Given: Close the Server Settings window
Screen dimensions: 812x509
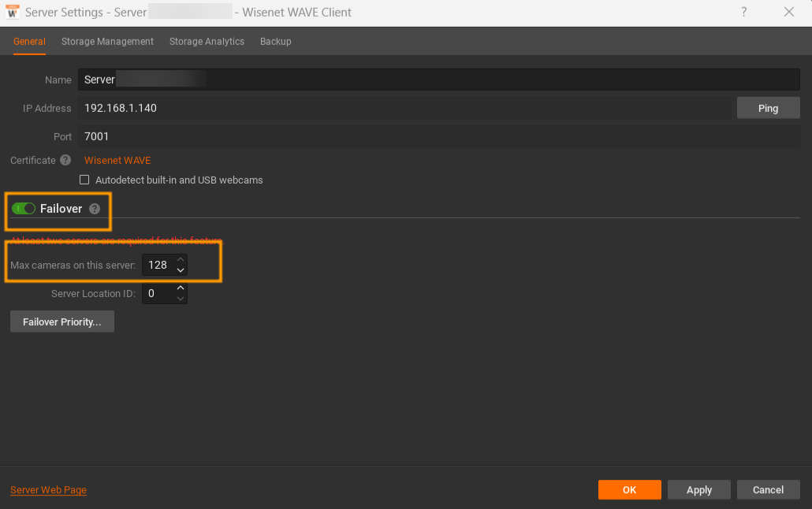Looking at the screenshot, I should point(788,12).
